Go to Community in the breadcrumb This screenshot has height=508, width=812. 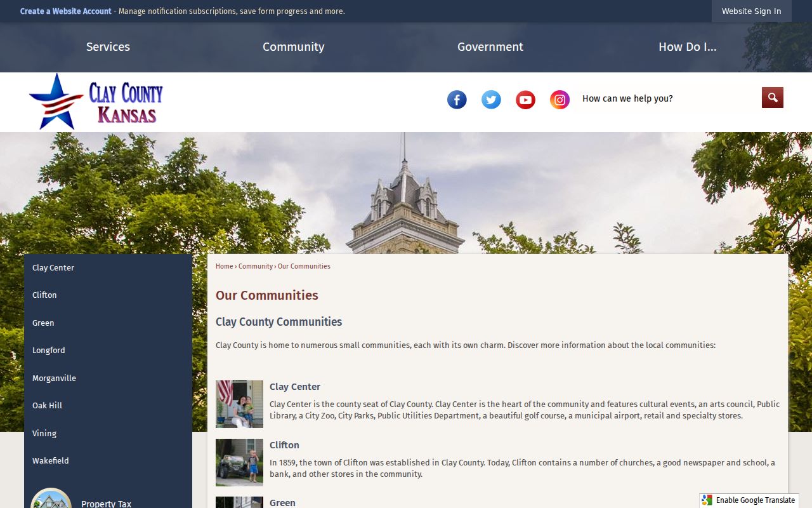coord(256,267)
